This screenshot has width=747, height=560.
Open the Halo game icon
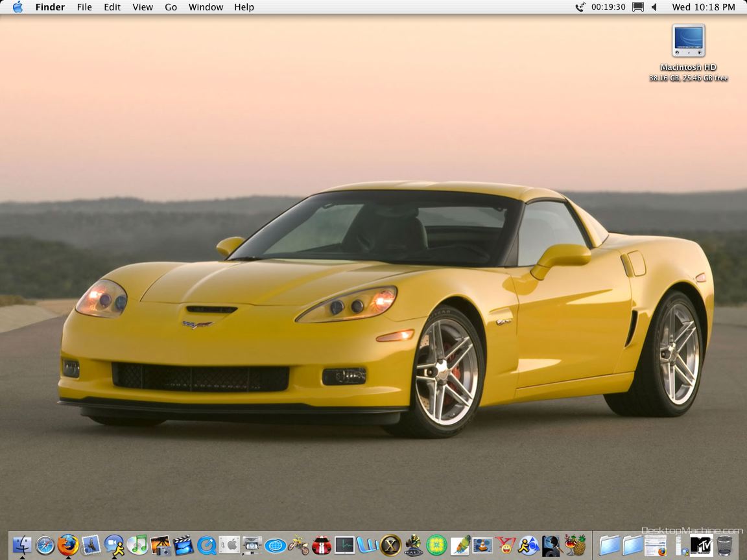click(413, 545)
